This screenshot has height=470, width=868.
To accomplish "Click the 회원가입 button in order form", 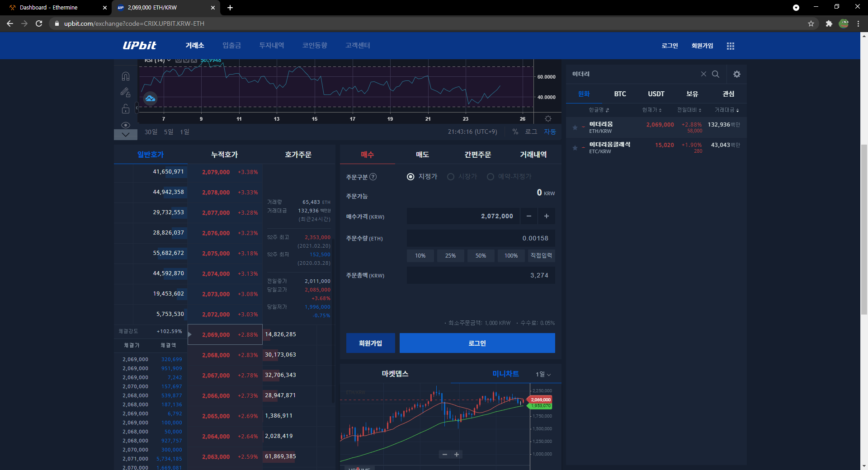I will [371, 343].
